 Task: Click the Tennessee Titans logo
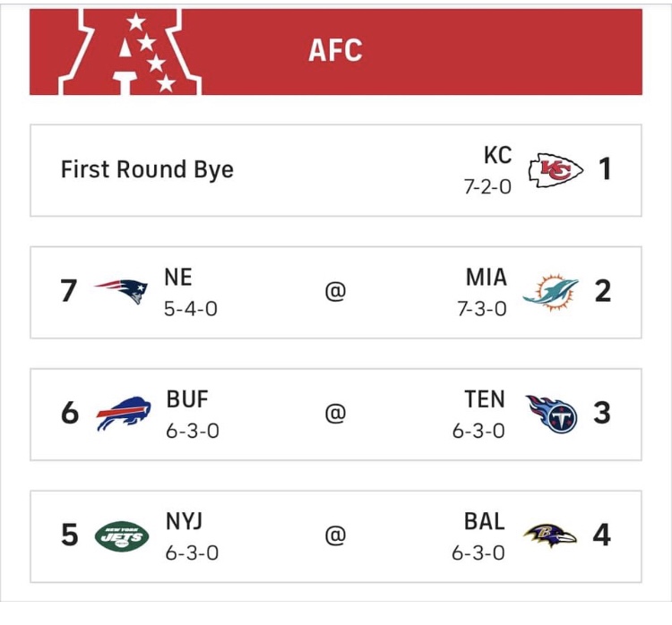(552, 414)
